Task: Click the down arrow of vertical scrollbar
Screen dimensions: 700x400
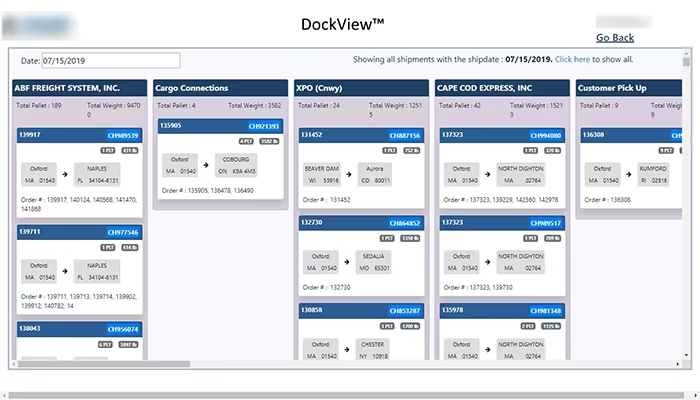Action: click(x=686, y=355)
